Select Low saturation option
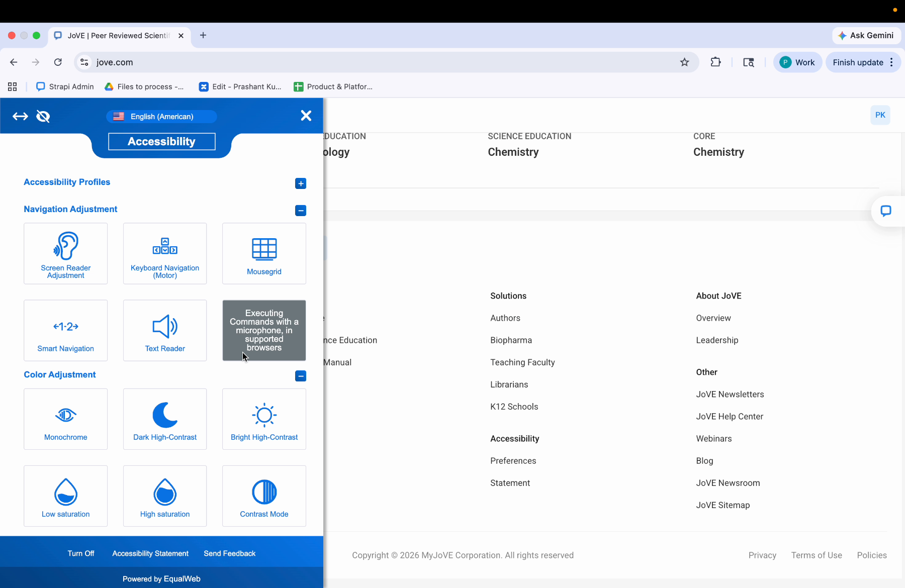 [66, 496]
